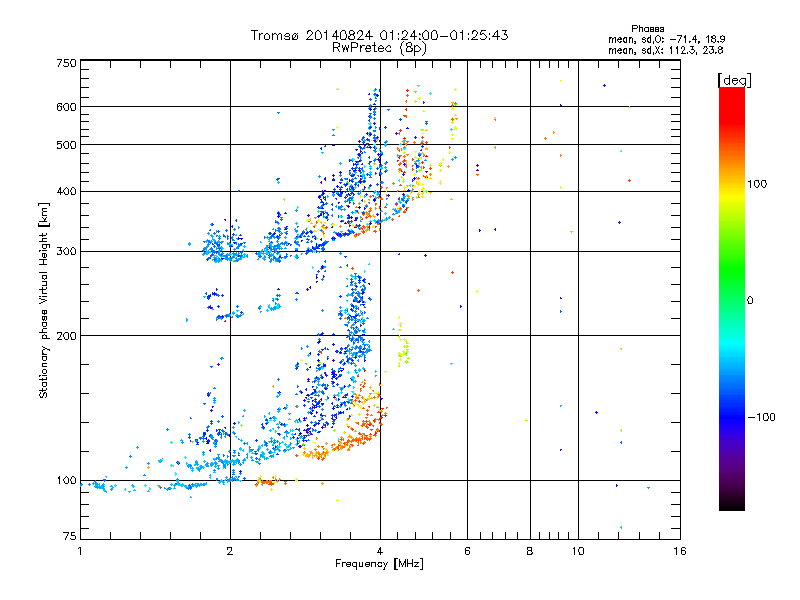Click 'mean, sd,X: 112.3, 23.8' text
Screen dimensions: 800x600
click(x=665, y=51)
